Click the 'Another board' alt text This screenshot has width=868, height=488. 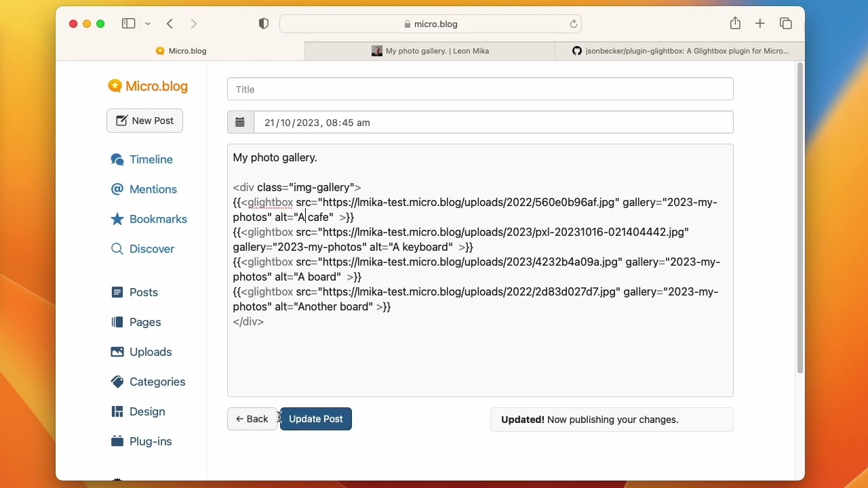tap(334, 306)
